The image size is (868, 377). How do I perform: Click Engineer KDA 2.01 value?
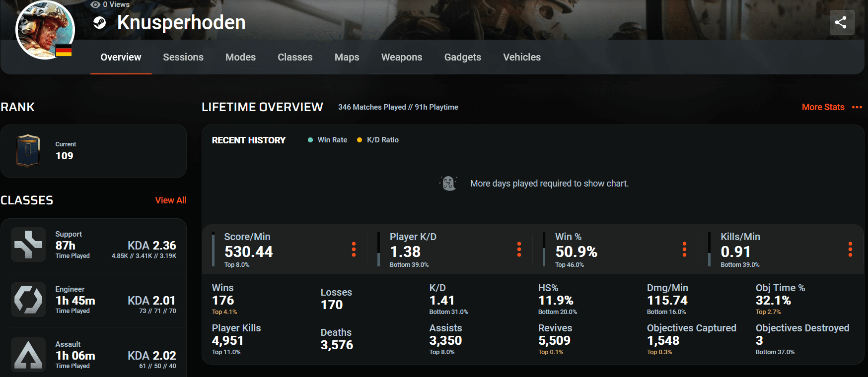pos(151,301)
